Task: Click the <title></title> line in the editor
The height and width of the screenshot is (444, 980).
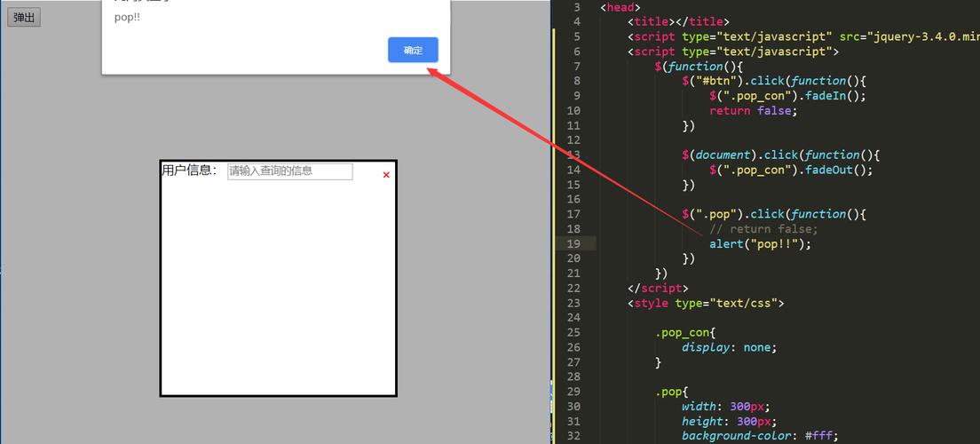Action: pyautogui.click(x=677, y=22)
